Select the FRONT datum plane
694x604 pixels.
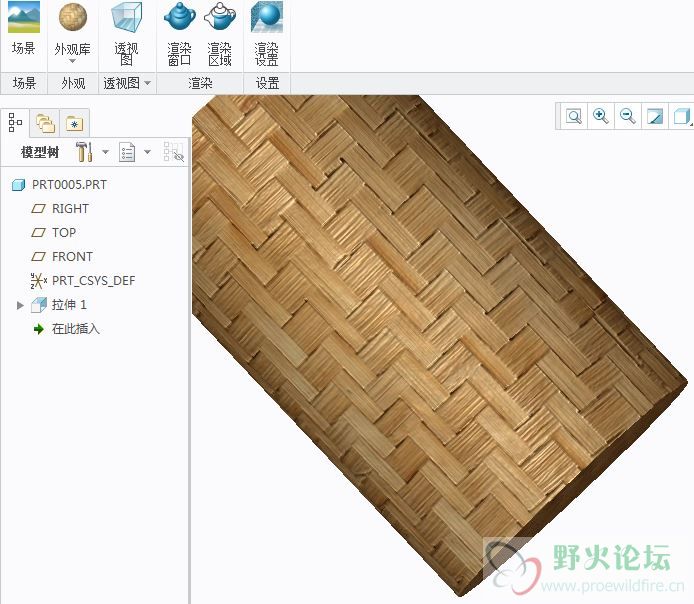coord(72,257)
